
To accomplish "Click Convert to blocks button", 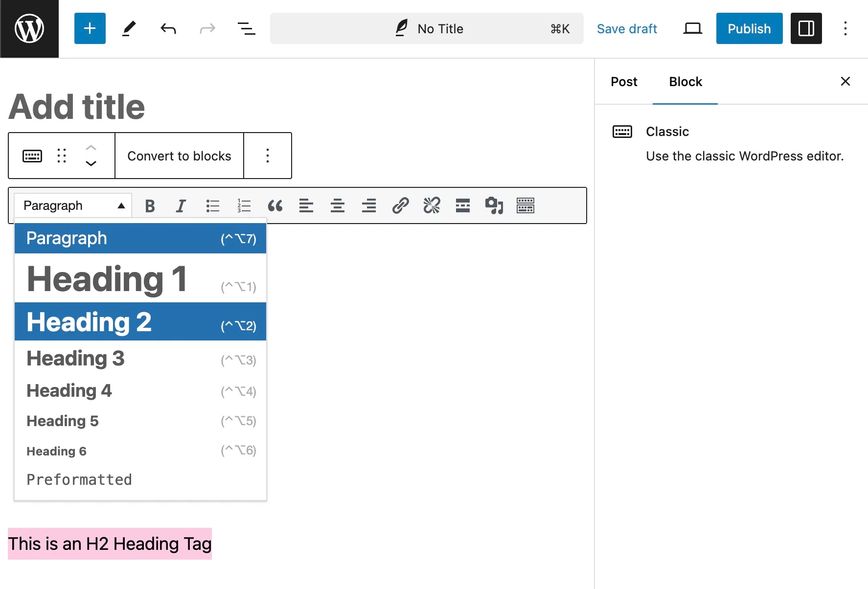I will click(x=179, y=156).
